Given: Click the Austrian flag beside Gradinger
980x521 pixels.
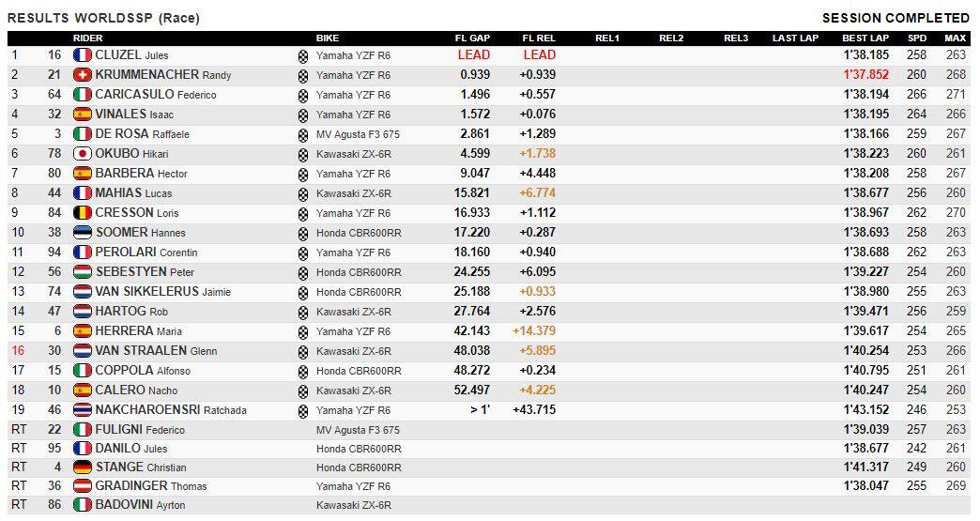Looking at the screenshot, I should click(82, 486).
